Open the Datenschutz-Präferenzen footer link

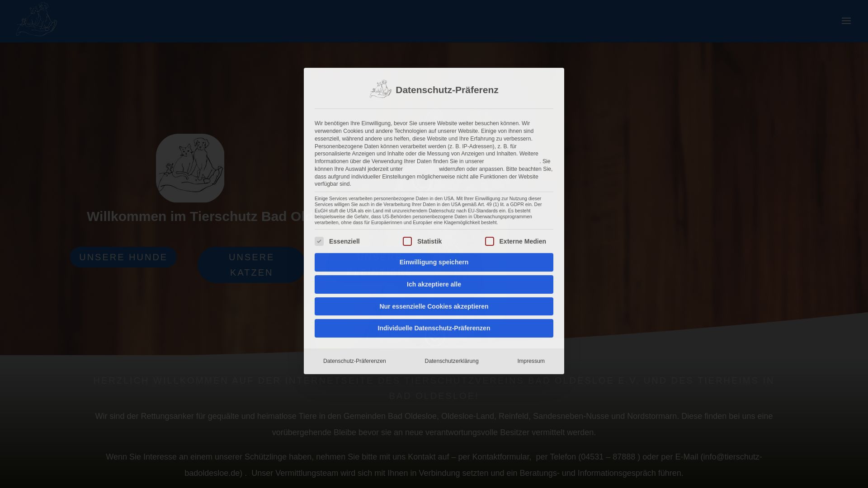(354, 361)
